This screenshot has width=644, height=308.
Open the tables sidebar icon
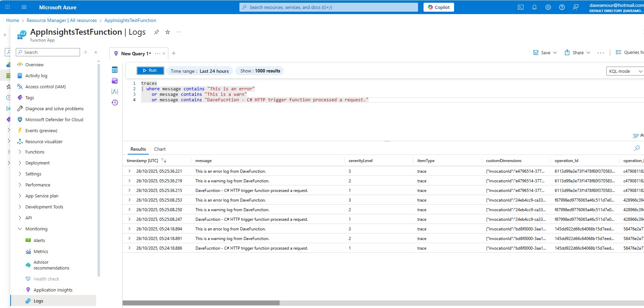tap(115, 70)
